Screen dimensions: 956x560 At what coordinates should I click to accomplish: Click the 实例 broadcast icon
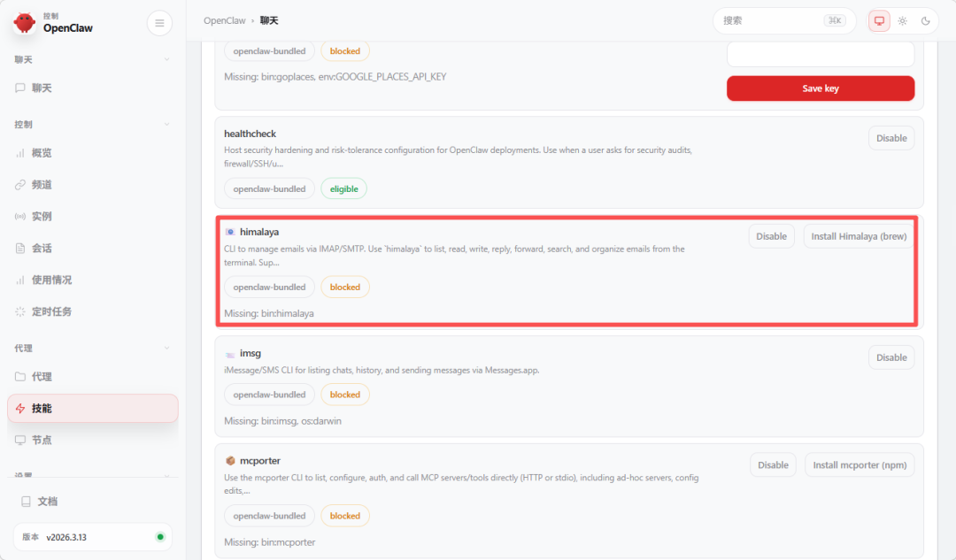20,217
